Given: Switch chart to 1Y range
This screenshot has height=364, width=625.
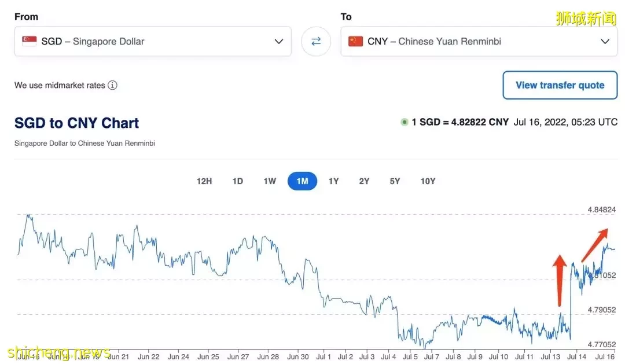Looking at the screenshot, I should pyautogui.click(x=333, y=181).
